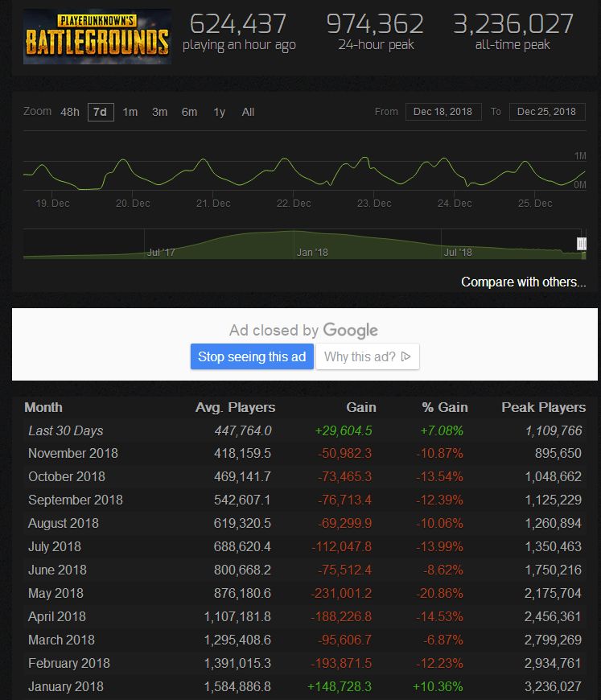Image resolution: width=601 pixels, height=700 pixels.
Task: Edit the To date field
Action: pos(546,112)
